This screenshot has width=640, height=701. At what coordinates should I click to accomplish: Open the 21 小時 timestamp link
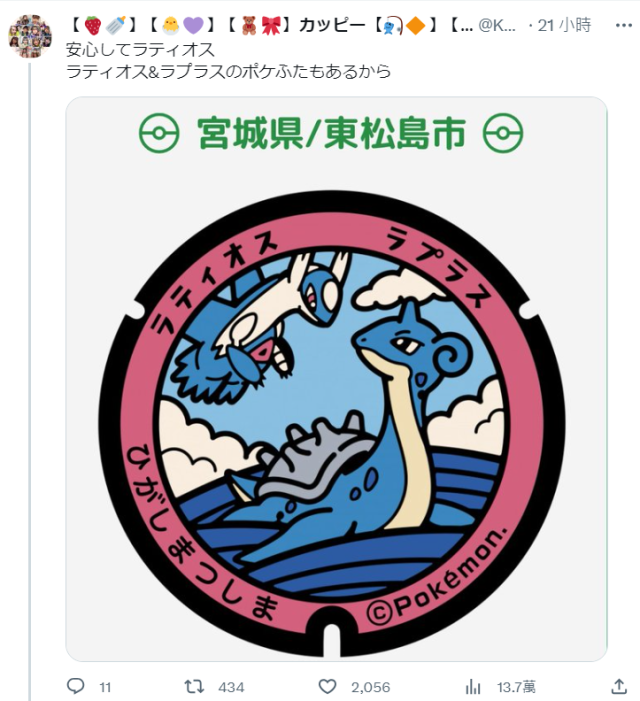click(564, 25)
